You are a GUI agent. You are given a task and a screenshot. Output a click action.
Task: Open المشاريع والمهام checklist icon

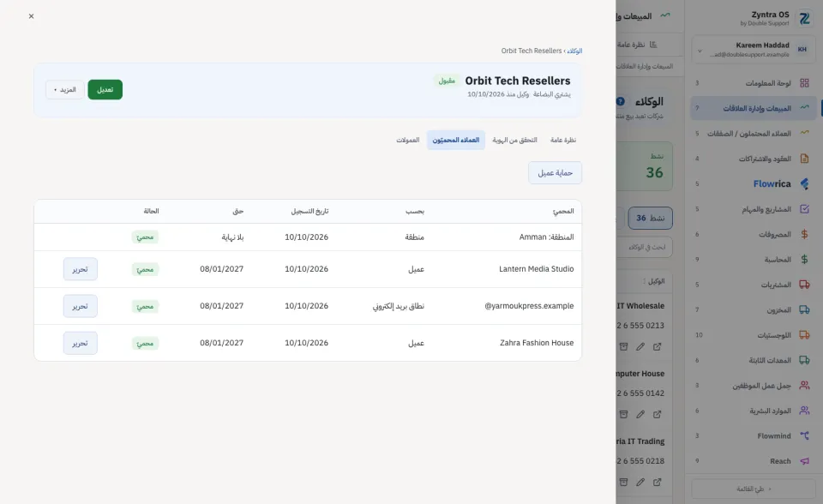pyautogui.click(x=804, y=208)
